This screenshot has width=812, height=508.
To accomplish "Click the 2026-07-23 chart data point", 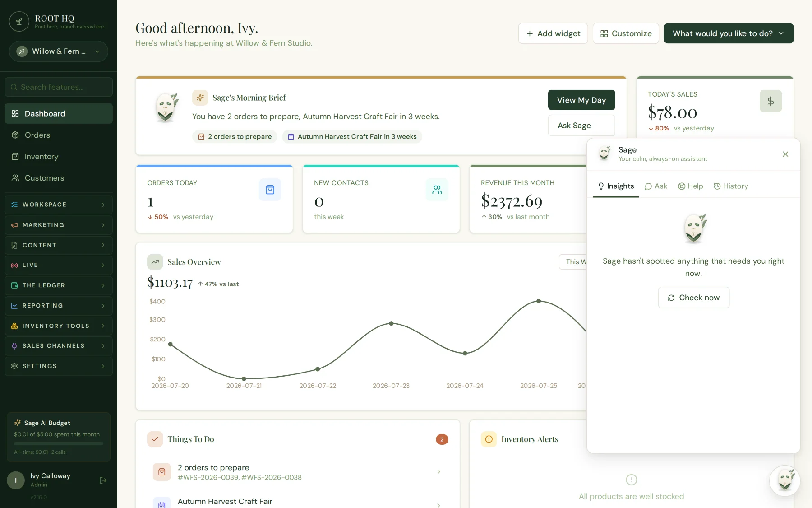I will pyautogui.click(x=392, y=323).
